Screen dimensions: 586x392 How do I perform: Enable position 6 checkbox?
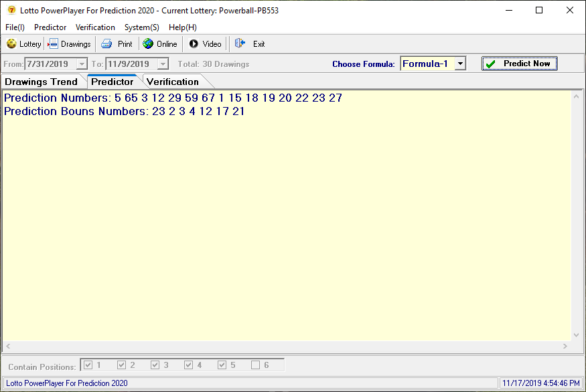255,365
